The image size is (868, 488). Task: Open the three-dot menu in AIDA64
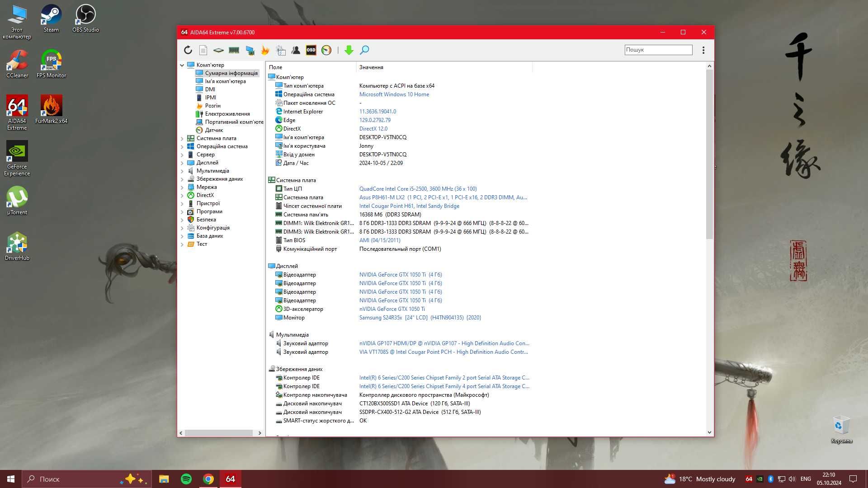703,50
